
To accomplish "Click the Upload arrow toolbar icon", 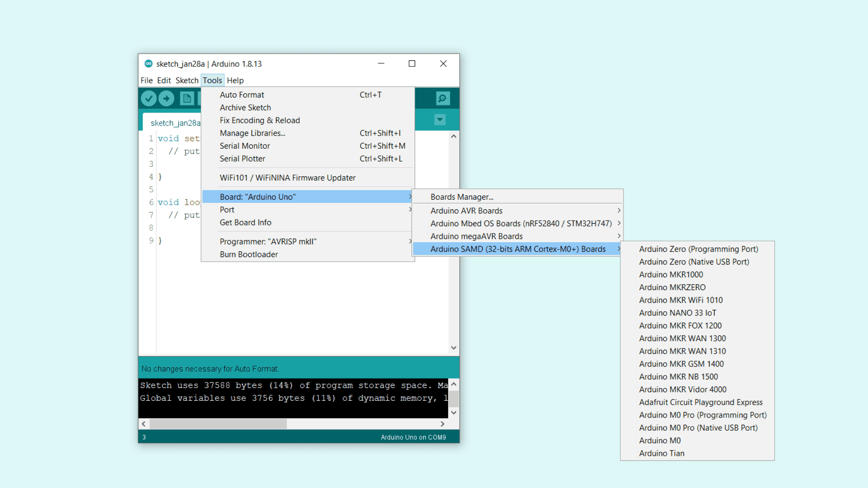I will click(166, 98).
